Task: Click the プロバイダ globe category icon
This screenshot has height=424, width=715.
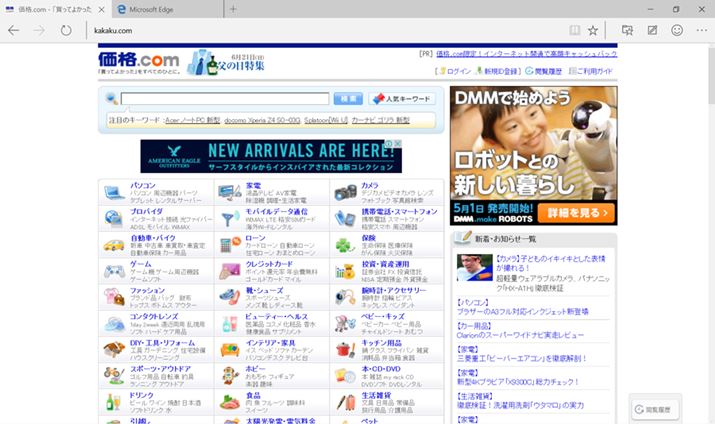Action: [x=113, y=219]
